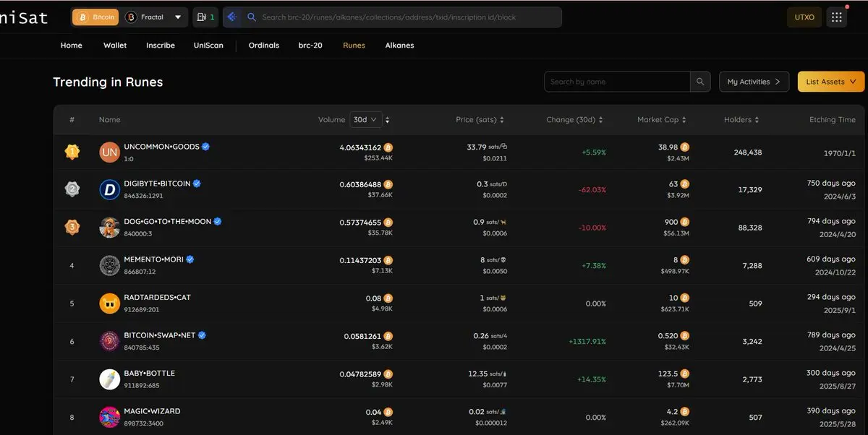Image resolution: width=868 pixels, height=435 pixels.
Task: Click the DOG•GO•TO•THE•MOON avatar
Action: pyautogui.click(x=109, y=228)
